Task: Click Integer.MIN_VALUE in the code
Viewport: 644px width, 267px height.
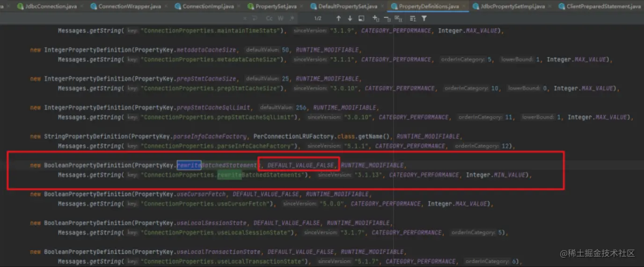Action: pos(496,175)
